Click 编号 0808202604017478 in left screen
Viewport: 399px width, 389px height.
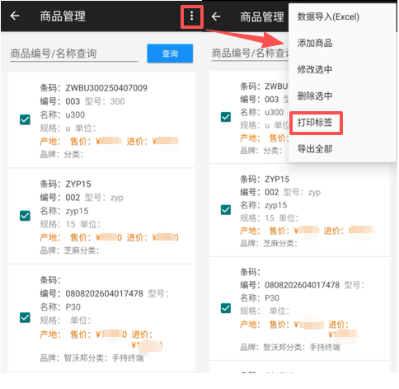click(x=92, y=294)
